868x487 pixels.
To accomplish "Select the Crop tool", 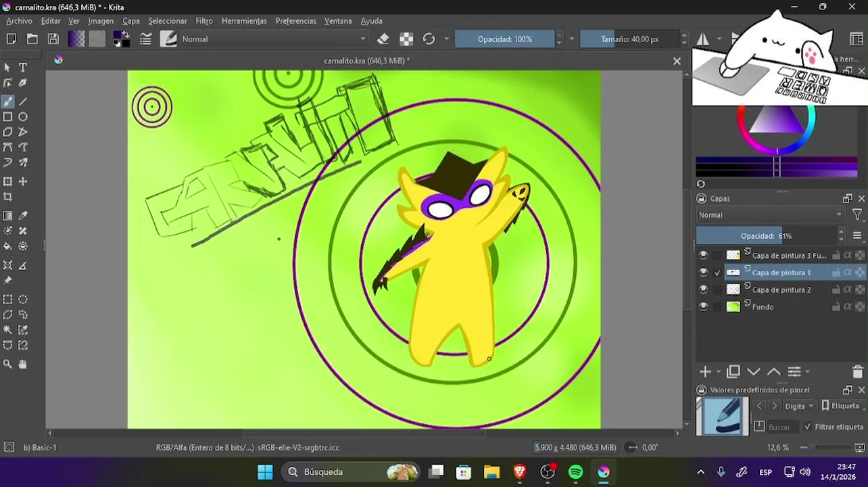I will point(7,197).
